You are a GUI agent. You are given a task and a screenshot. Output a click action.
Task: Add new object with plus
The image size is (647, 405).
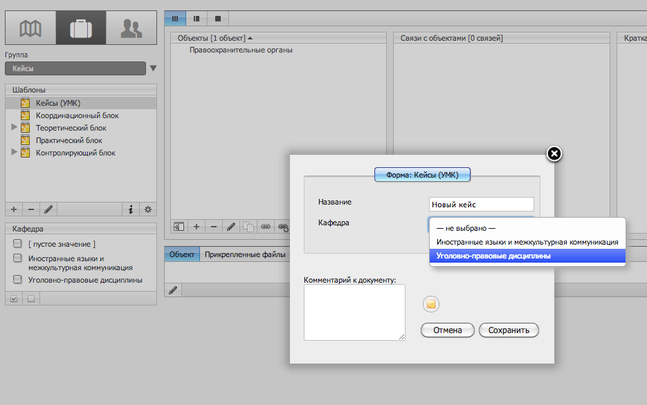(x=196, y=226)
